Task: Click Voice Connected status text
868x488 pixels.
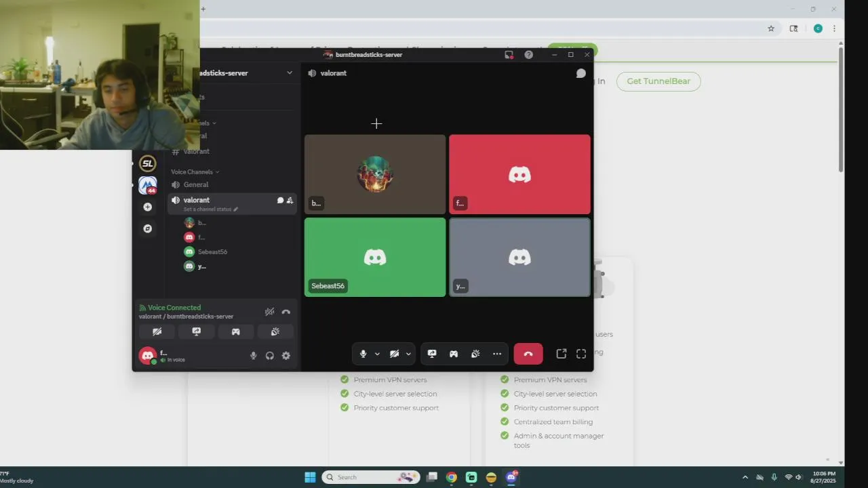Action: (x=174, y=308)
